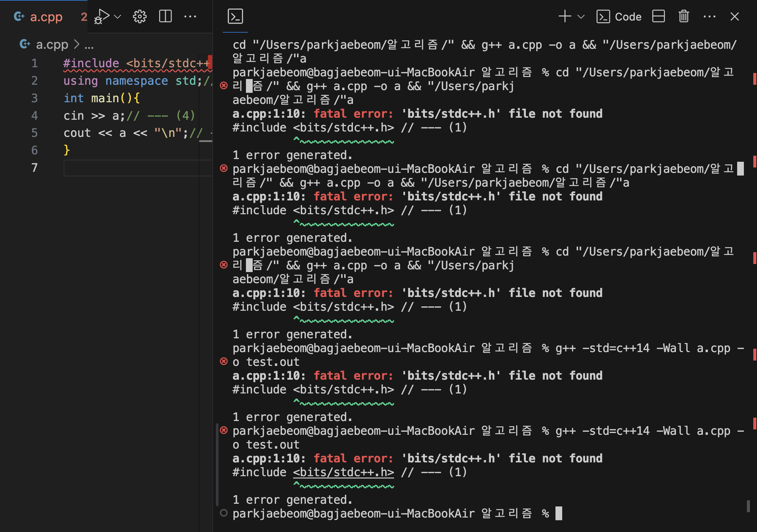Select the a.cpp editor tab
This screenshot has height=532, width=757.
tap(44, 16)
